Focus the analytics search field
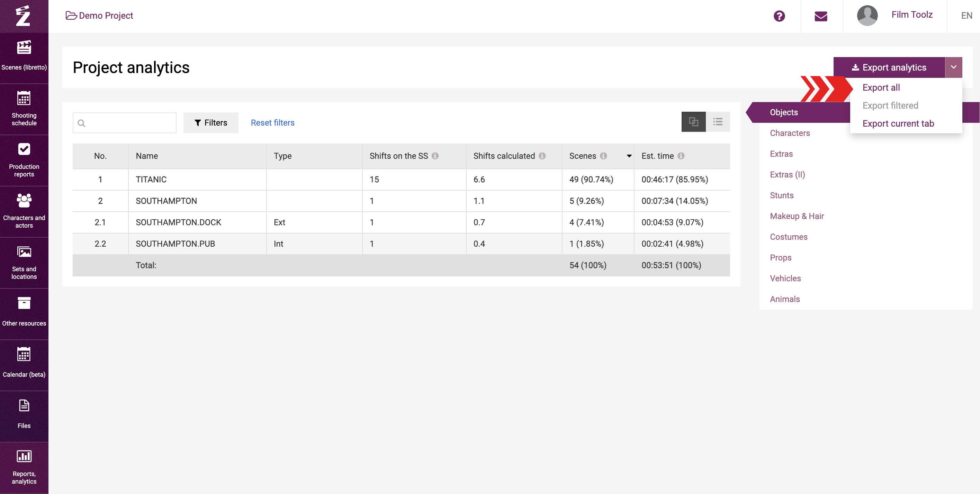The image size is (980, 494). (x=124, y=122)
